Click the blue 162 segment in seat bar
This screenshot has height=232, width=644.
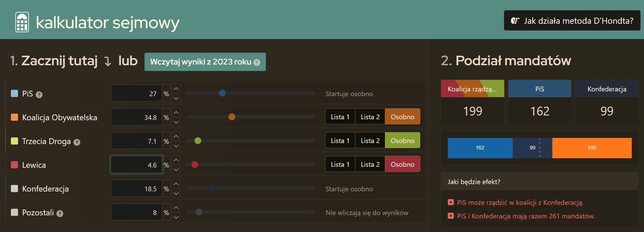(480, 148)
